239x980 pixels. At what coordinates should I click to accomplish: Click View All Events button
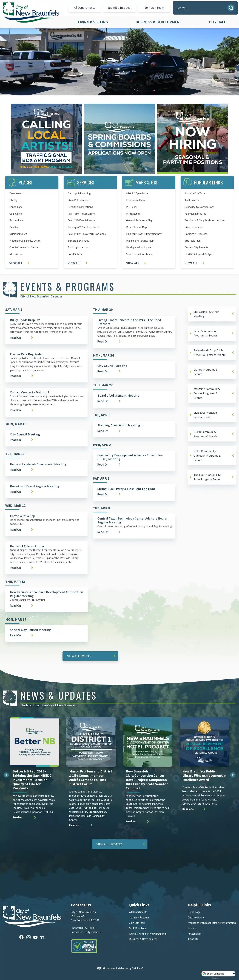(x=90, y=656)
